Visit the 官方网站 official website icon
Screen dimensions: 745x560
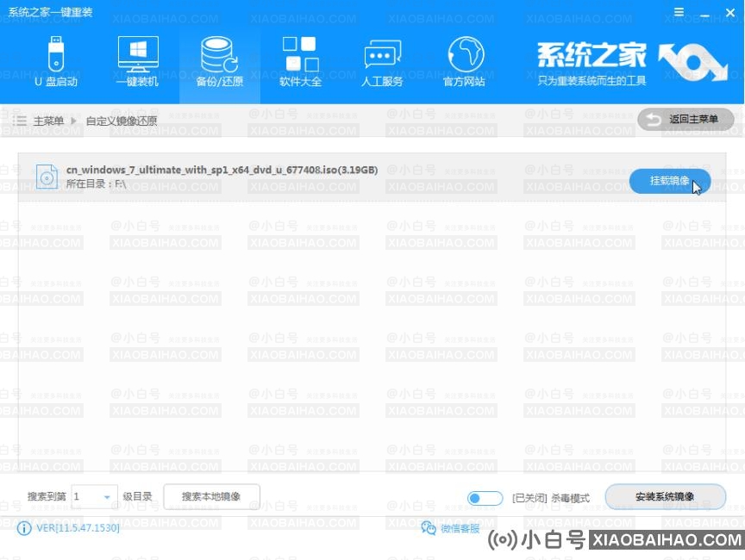pos(464,62)
